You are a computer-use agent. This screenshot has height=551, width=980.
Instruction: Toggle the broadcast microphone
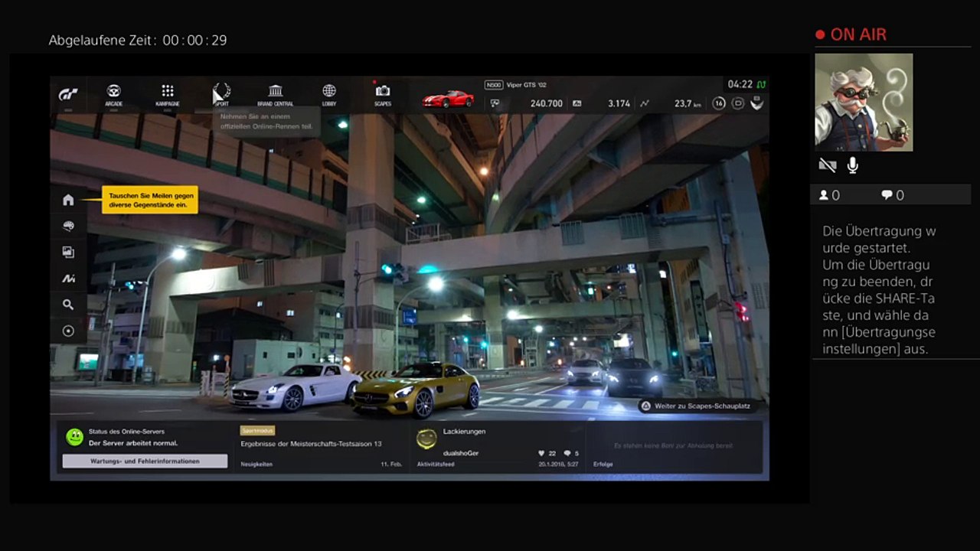click(852, 165)
